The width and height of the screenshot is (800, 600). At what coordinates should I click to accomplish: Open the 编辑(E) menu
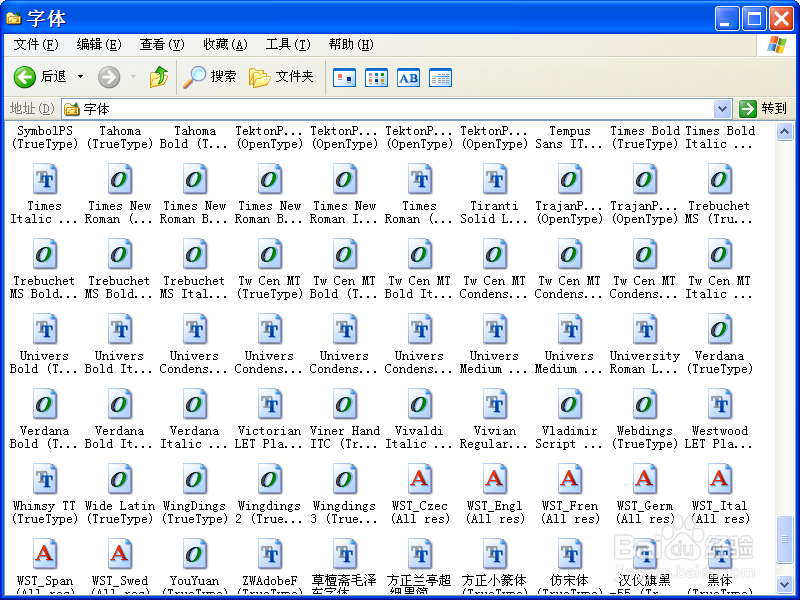(99, 45)
